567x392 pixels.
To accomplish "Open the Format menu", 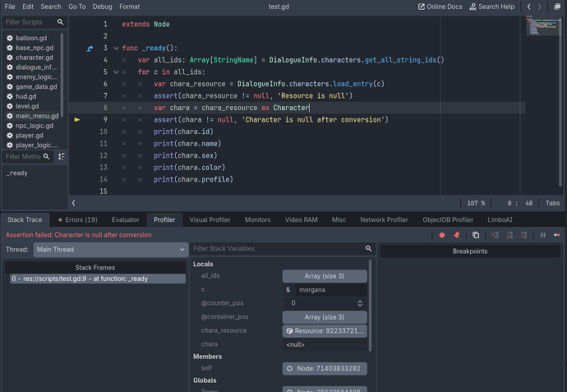I will pyautogui.click(x=130, y=7).
